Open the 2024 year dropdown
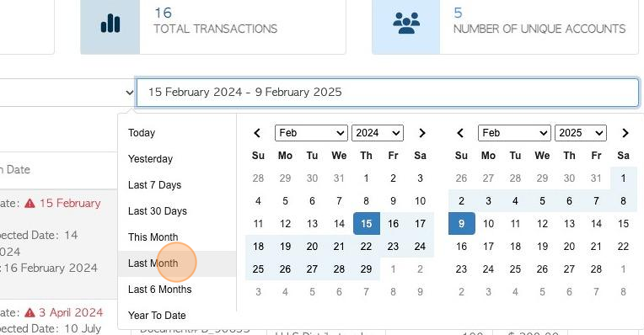 [x=378, y=133]
